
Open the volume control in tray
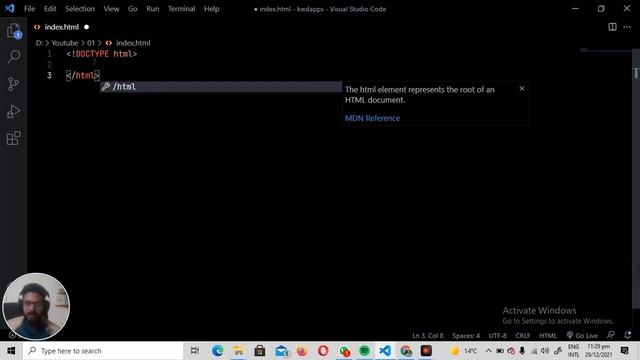pyautogui.click(x=545, y=351)
